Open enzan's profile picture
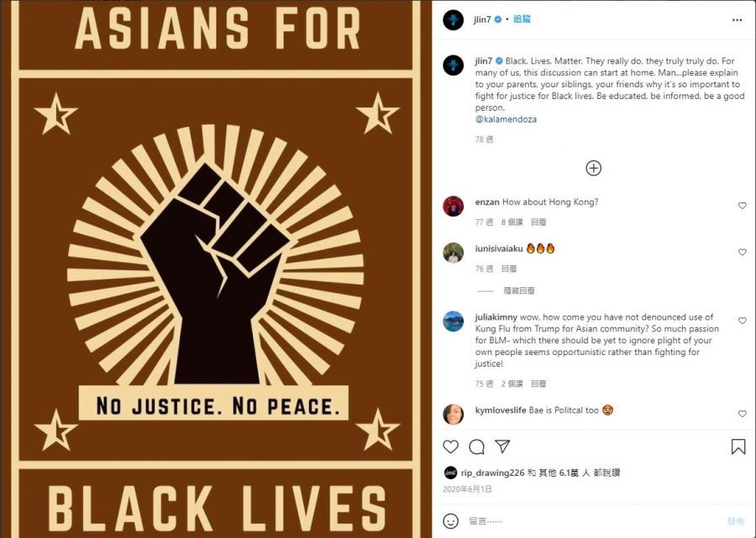This screenshot has width=756, height=538. coord(453,206)
